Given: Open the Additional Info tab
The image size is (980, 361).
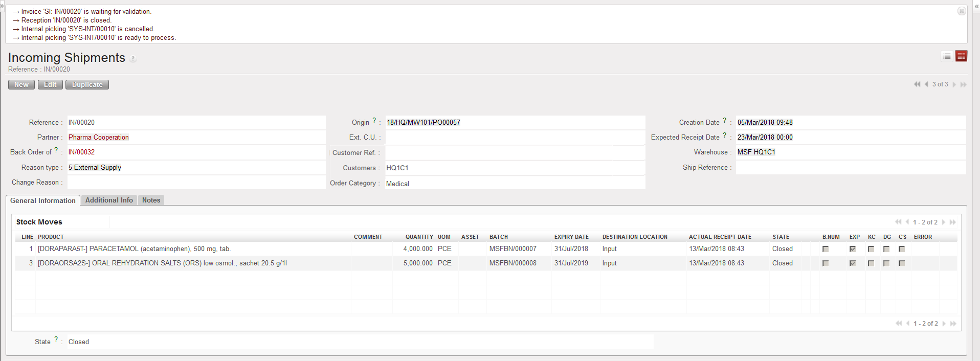Looking at the screenshot, I should 109,200.
